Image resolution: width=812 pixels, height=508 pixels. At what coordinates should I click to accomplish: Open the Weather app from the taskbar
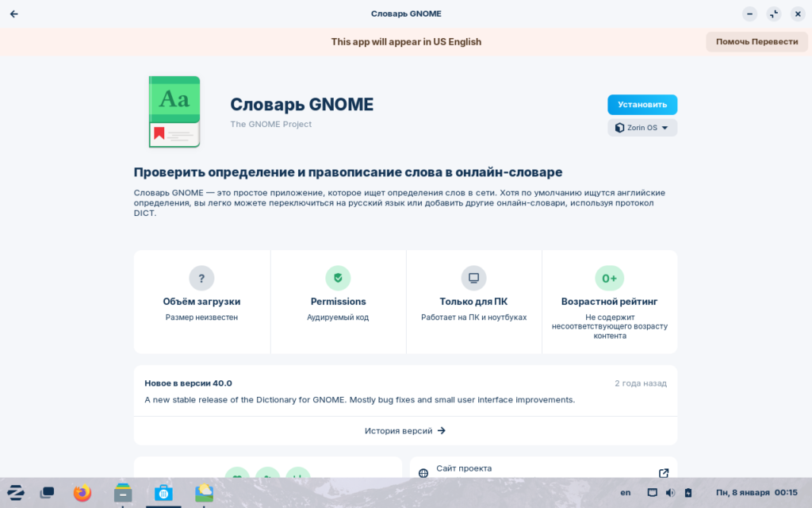(204, 492)
